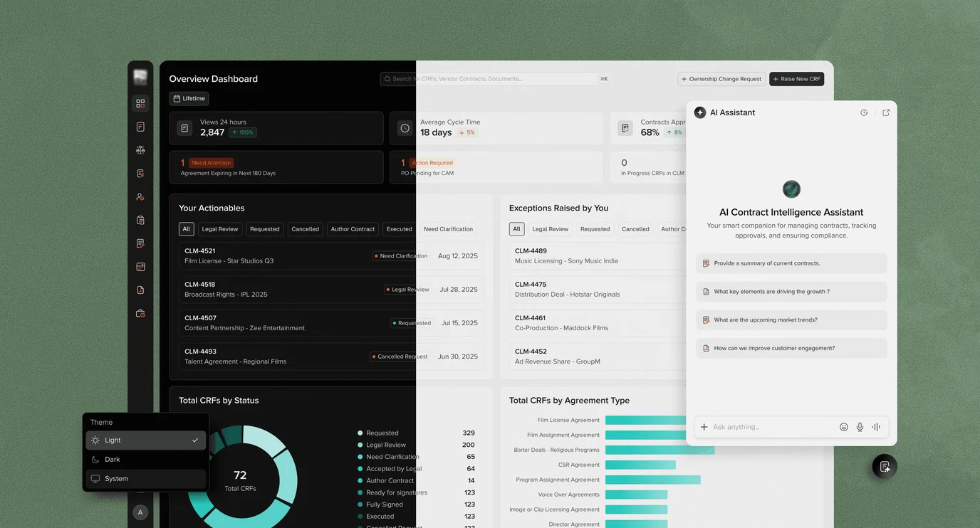Open CLM-4489 Music Licensing row
The image size is (980, 528).
click(x=597, y=256)
